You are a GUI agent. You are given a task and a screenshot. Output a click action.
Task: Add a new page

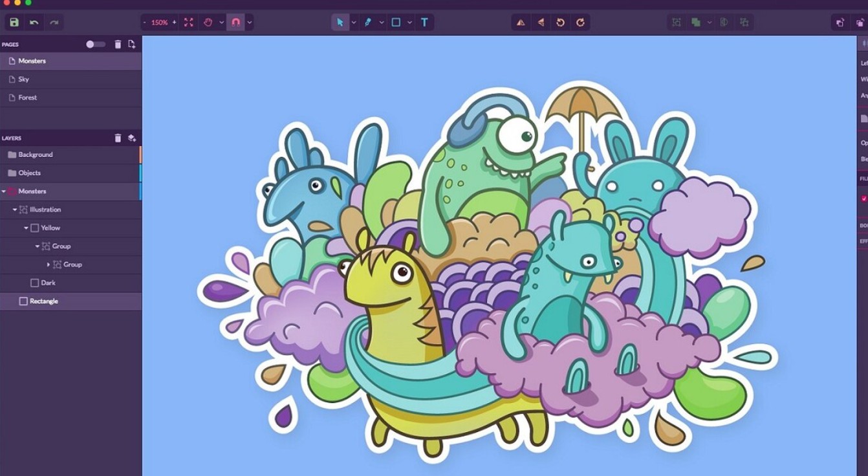click(x=131, y=44)
